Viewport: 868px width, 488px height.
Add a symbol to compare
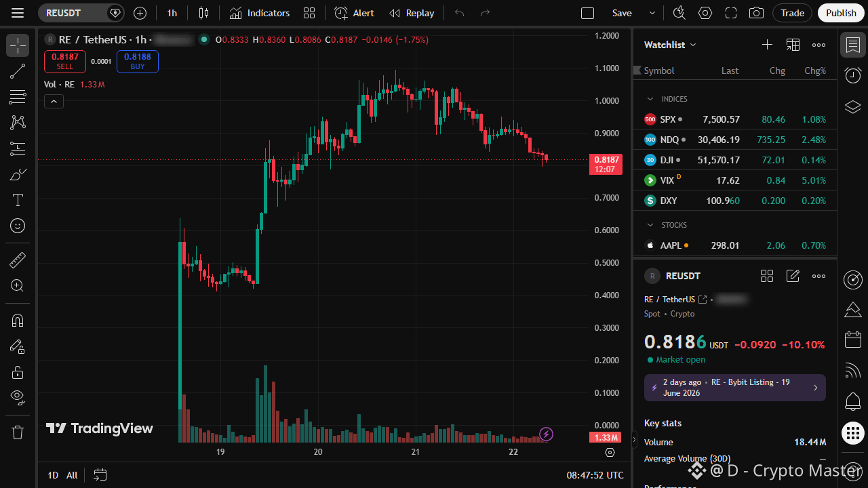pos(140,13)
